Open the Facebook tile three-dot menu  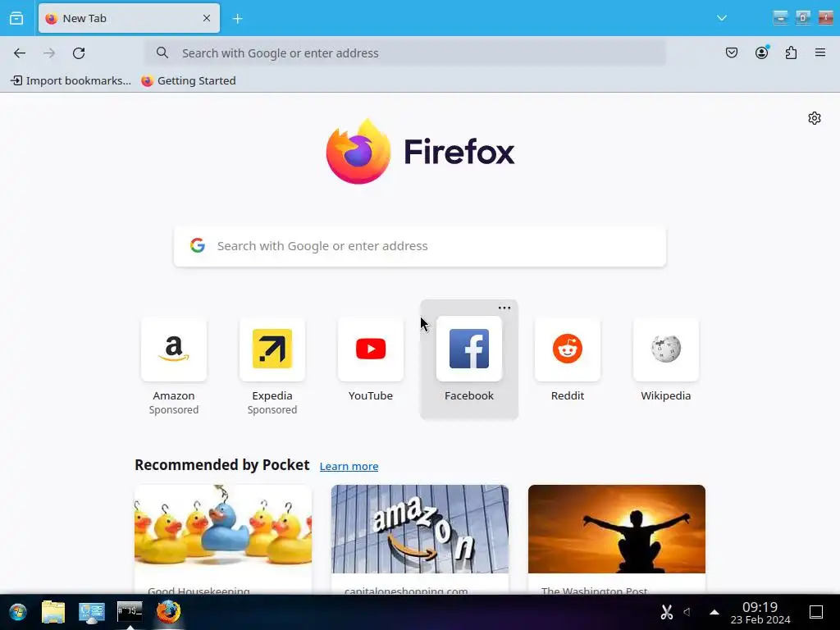pyautogui.click(x=504, y=308)
